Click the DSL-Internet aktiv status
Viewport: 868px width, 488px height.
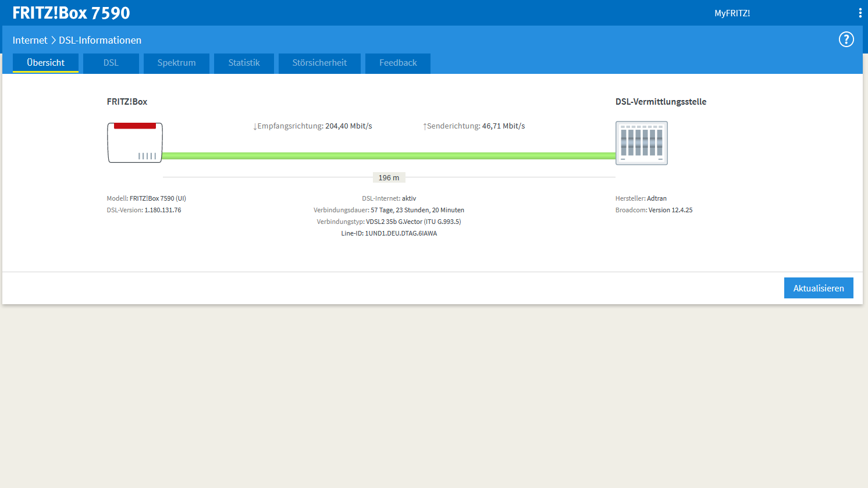tap(389, 198)
